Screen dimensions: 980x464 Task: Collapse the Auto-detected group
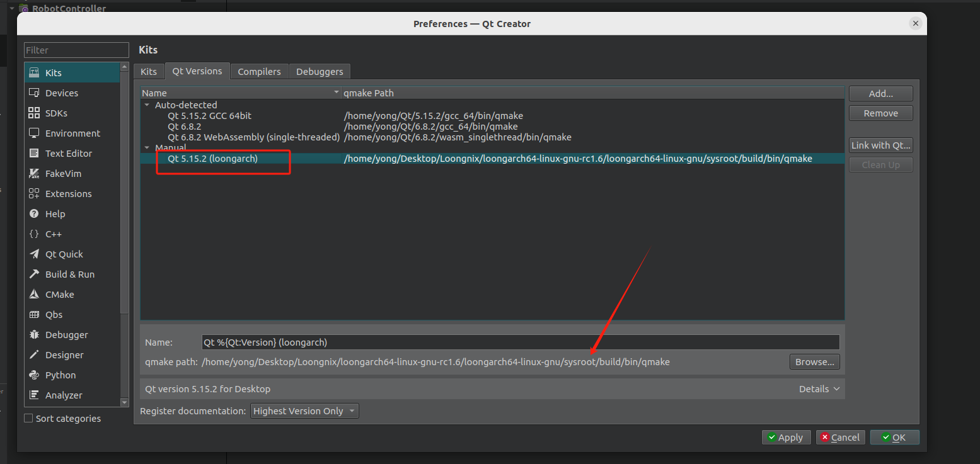pyautogui.click(x=147, y=105)
